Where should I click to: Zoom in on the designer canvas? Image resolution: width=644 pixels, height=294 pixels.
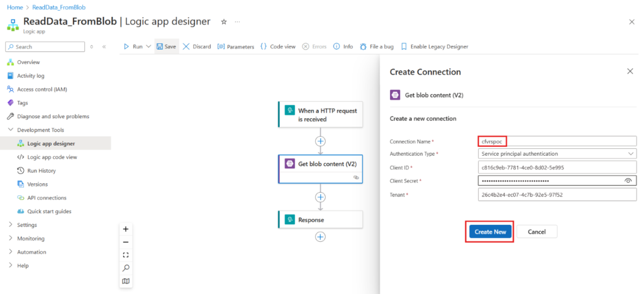coord(126,229)
